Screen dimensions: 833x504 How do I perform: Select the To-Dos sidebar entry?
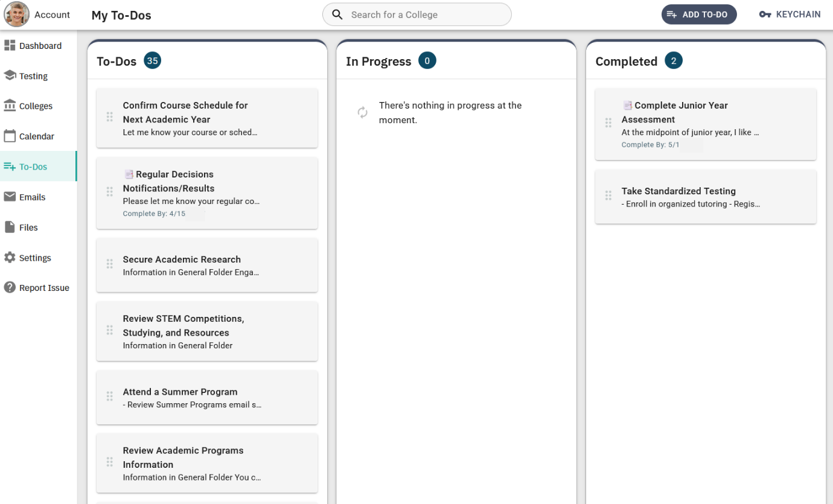(x=38, y=167)
